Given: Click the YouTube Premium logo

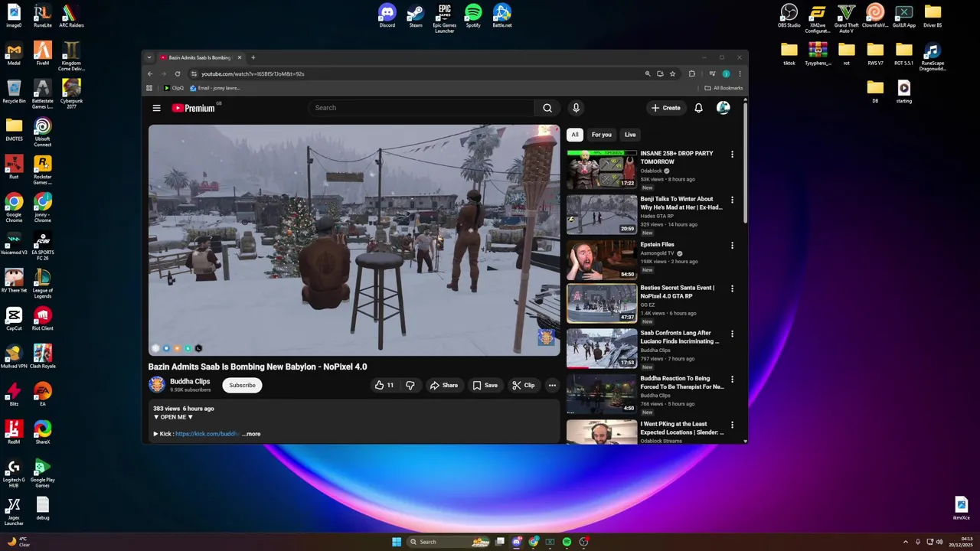Looking at the screenshot, I should [x=193, y=108].
